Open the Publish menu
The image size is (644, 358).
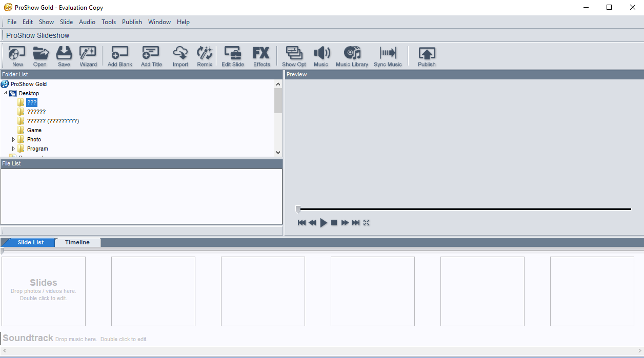[x=132, y=22]
